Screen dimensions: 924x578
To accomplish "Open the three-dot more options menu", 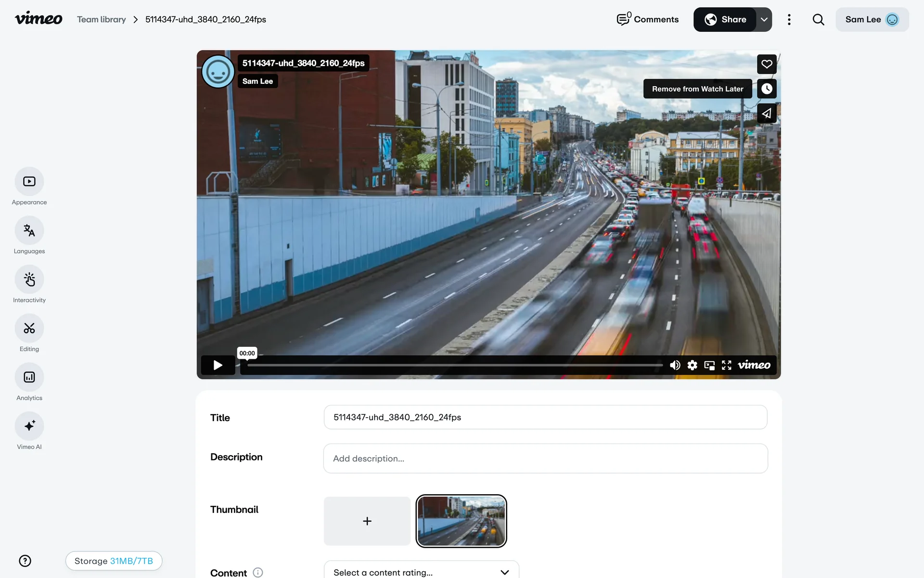I will pyautogui.click(x=789, y=20).
